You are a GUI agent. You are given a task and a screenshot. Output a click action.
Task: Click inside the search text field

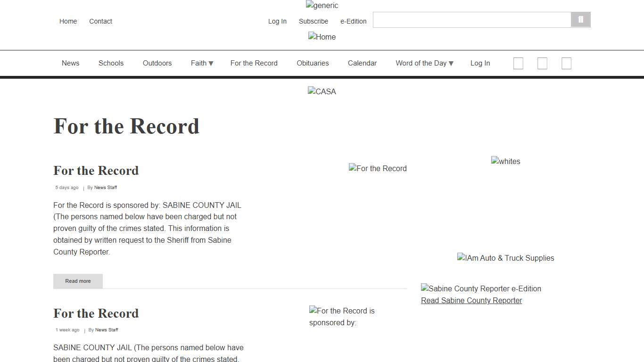pos(471,19)
